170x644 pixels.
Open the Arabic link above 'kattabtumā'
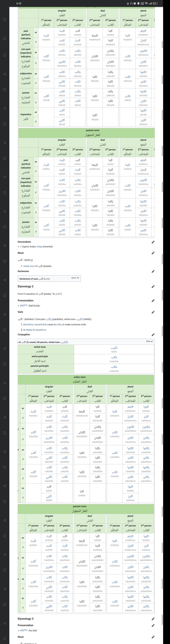coord(82,411)
